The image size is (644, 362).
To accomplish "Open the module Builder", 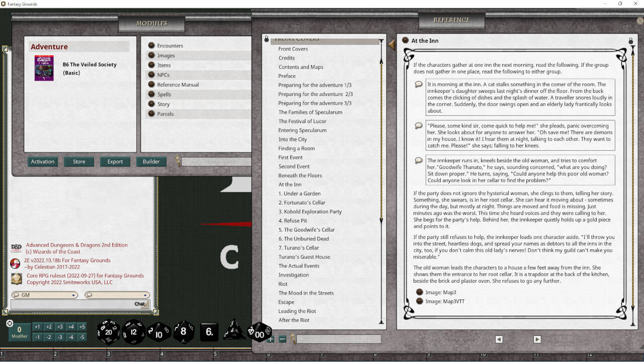I will click(x=151, y=161).
